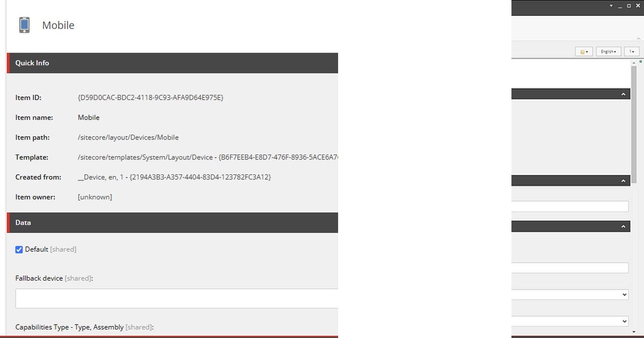Click the small green validation marker beside the scrollbar

coord(641,62)
